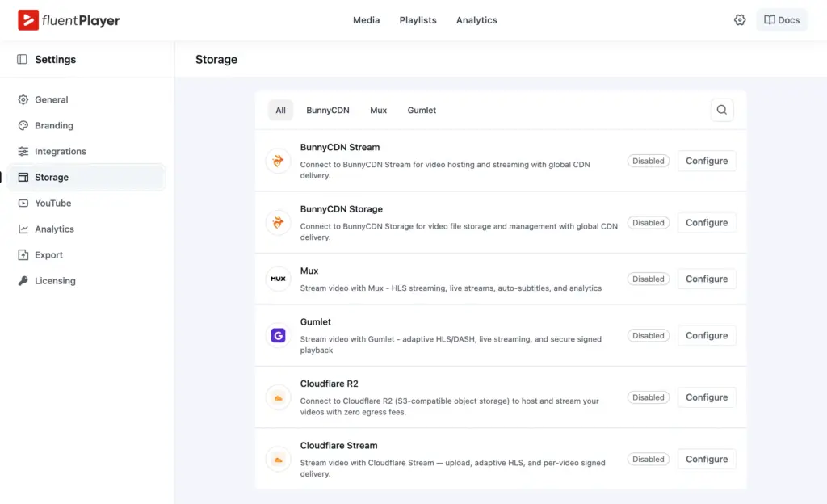Click the Storage box icon in sidebar
Image resolution: width=827 pixels, height=504 pixels.
point(23,177)
